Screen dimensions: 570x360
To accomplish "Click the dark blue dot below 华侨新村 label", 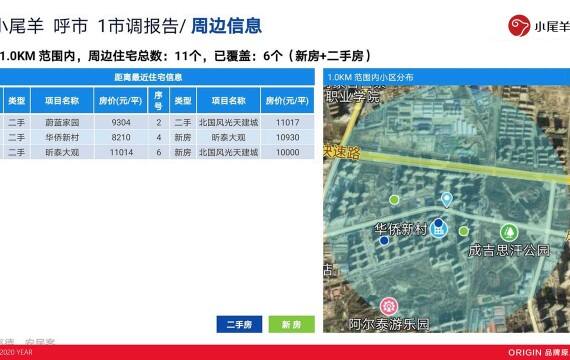I will click(384, 240).
